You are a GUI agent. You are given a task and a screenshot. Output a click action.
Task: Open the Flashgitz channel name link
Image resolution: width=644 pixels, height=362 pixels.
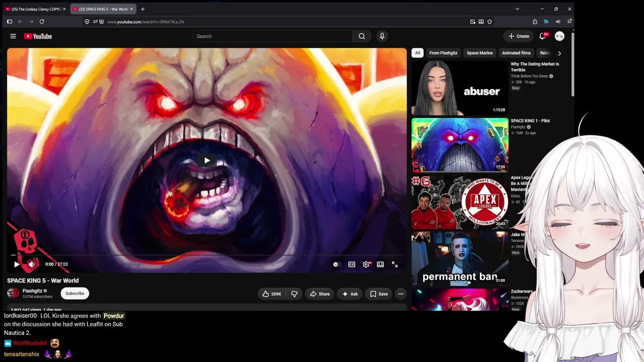point(32,291)
